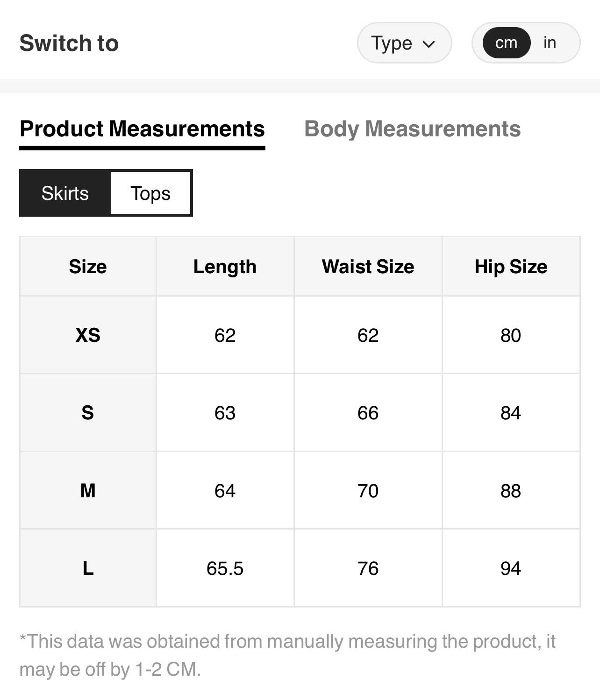Select the L size row label

[88, 568]
